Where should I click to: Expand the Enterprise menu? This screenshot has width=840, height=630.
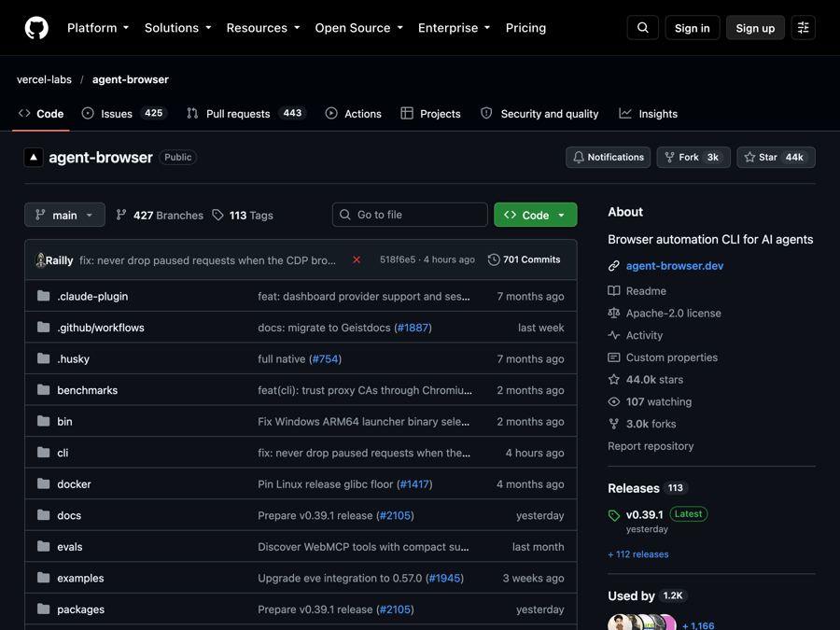click(x=455, y=28)
